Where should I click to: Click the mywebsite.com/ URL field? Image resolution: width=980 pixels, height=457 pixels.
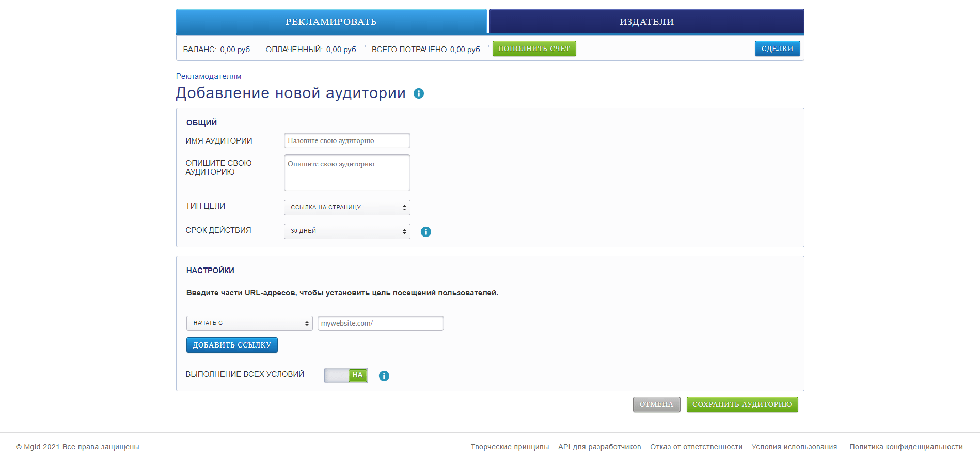381,323
